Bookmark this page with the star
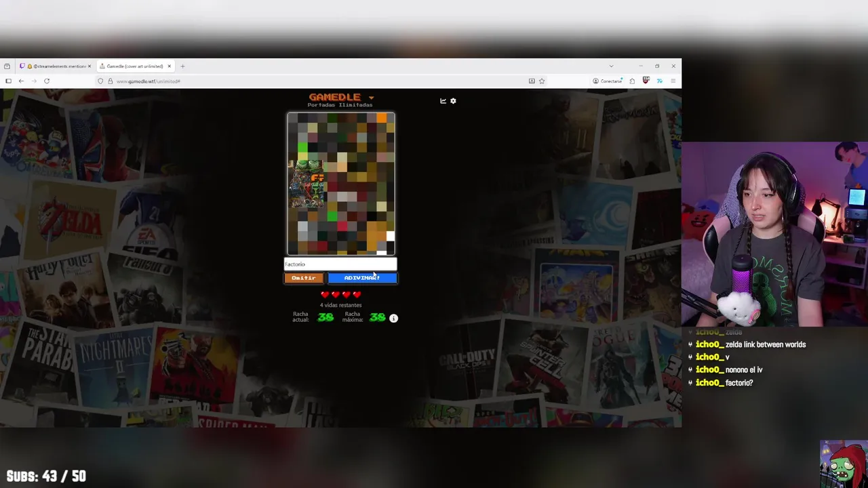 541,81
